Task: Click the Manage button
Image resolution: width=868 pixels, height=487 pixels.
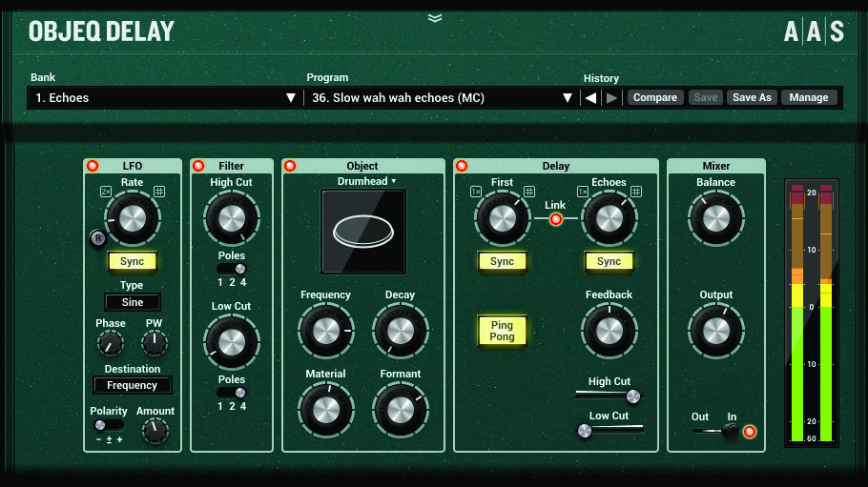Action: tap(809, 97)
